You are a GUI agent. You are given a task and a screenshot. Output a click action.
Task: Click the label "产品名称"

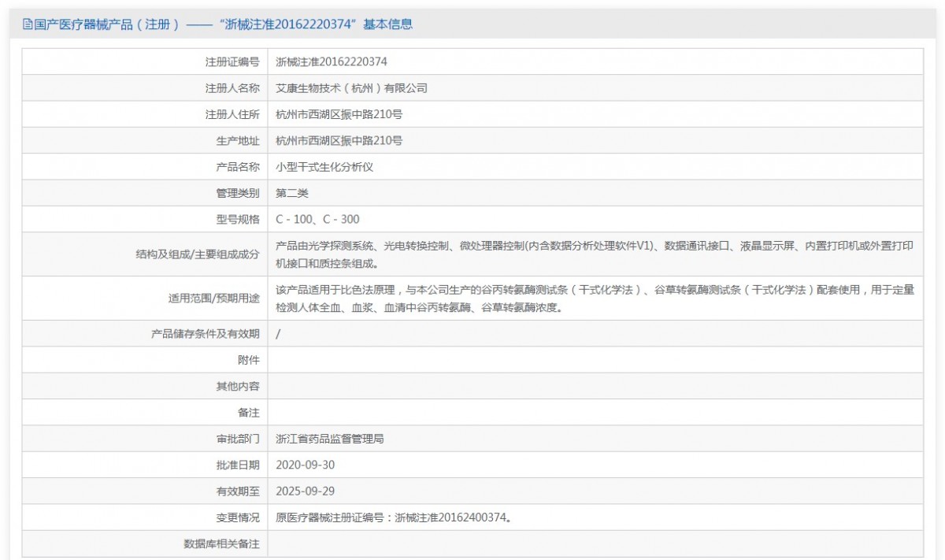click(238, 167)
